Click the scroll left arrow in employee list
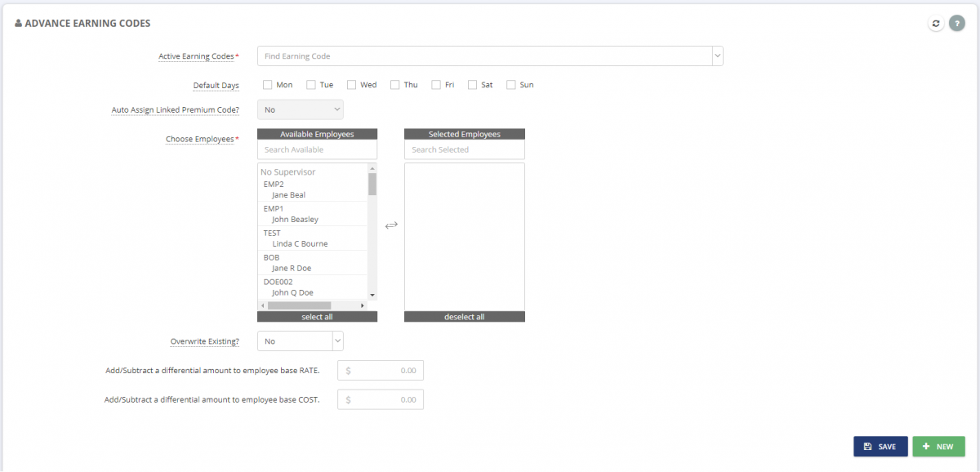 pyautogui.click(x=263, y=305)
